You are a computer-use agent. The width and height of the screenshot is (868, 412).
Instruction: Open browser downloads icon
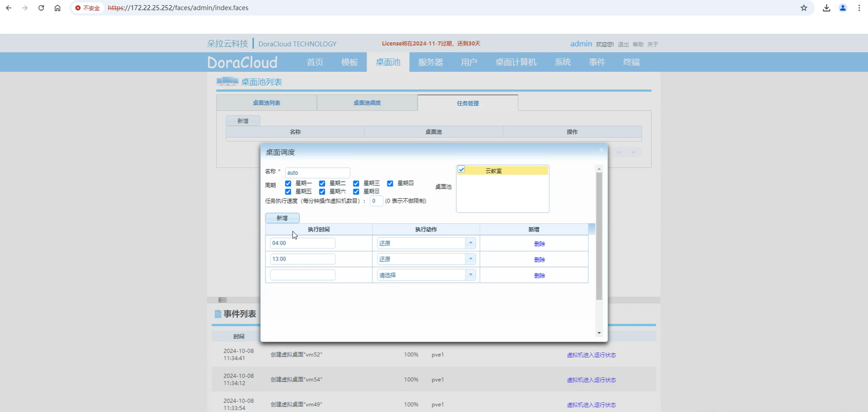(827, 8)
